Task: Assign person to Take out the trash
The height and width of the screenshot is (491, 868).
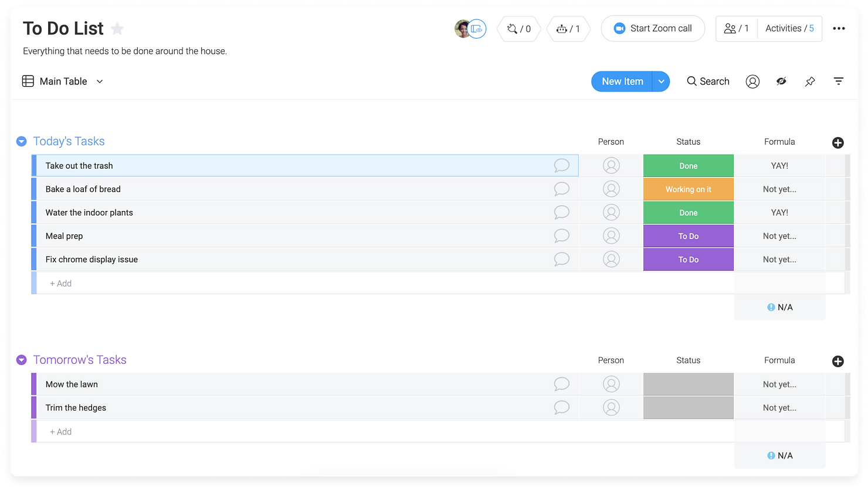Action: [611, 166]
